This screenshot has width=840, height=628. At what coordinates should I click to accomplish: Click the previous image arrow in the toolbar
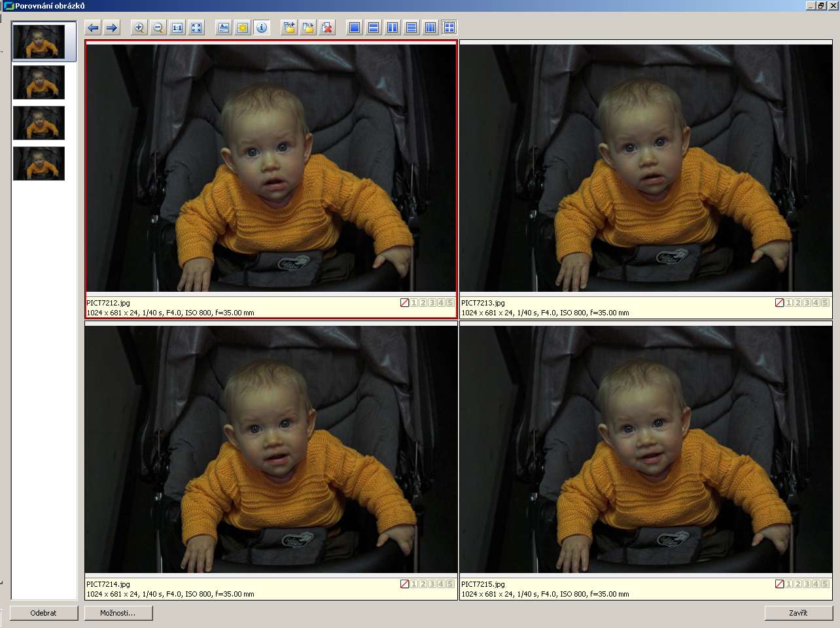coord(93,27)
